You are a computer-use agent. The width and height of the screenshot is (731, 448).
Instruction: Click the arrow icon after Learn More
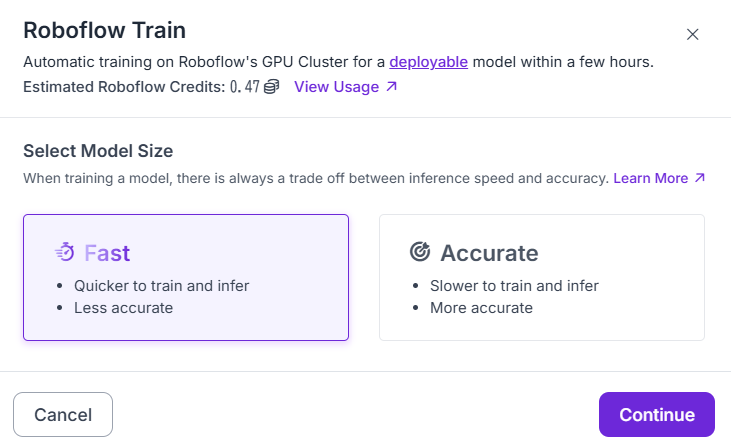pos(699,178)
